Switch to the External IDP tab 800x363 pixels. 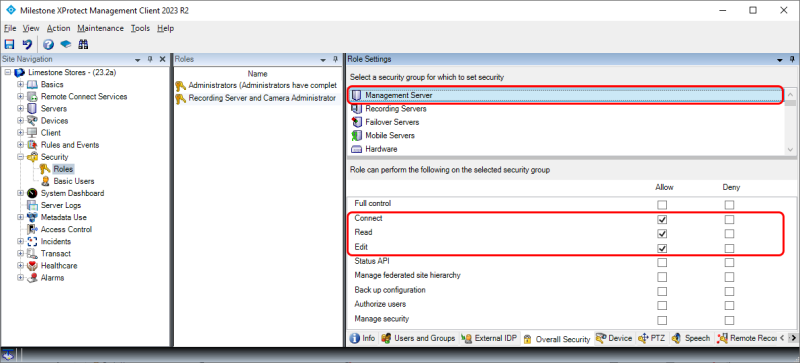tap(490, 338)
